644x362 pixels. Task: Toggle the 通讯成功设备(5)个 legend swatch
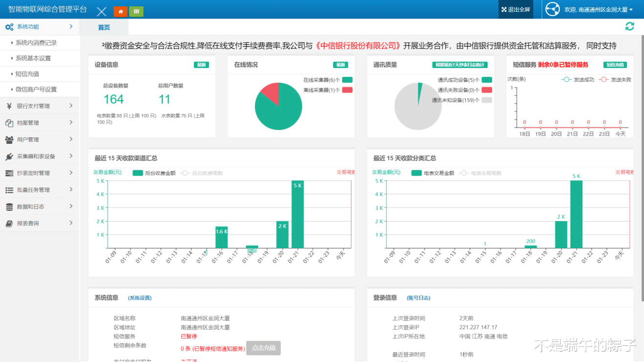click(x=487, y=80)
